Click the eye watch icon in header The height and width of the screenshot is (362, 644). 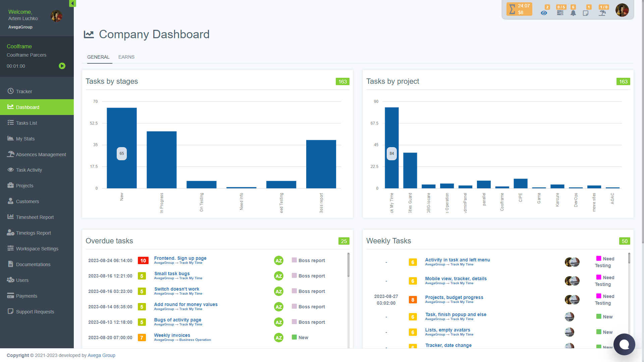point(544,13)
